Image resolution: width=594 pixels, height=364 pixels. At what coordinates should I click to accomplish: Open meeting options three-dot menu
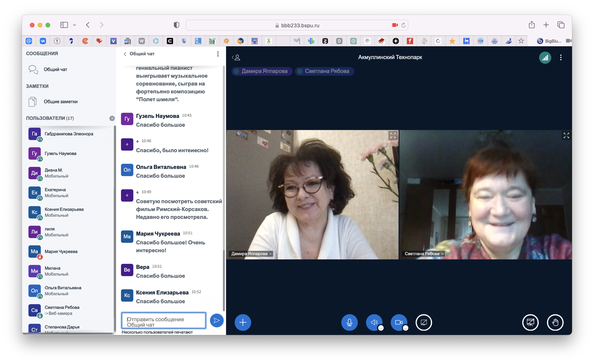point(561,58)
